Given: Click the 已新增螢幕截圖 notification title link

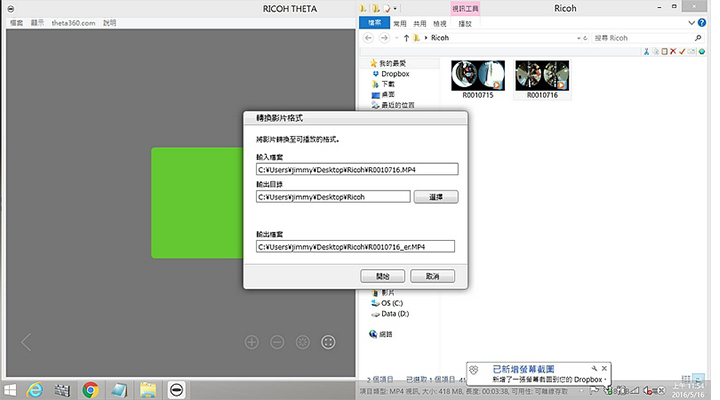Looking at the screenshot, I should coord(523,369).
